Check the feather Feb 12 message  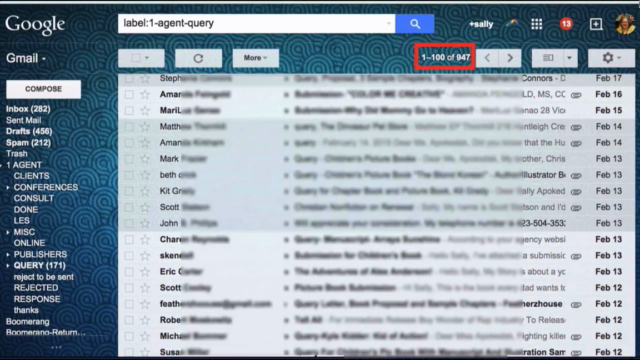(x=129, y=304)
